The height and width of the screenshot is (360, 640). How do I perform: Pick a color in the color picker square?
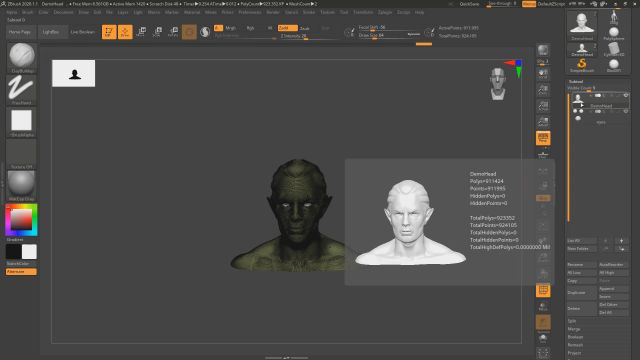point(21,220)
